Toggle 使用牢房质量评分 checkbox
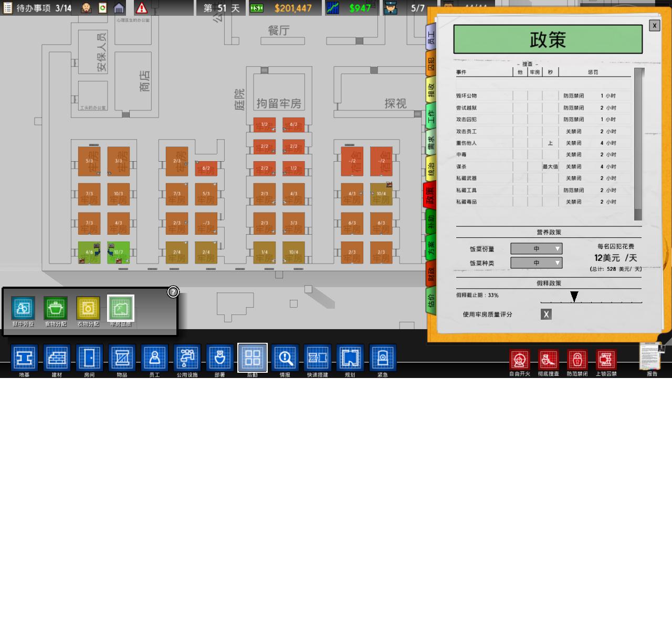Viewport: 672px width, 630px height. [546, 314]
